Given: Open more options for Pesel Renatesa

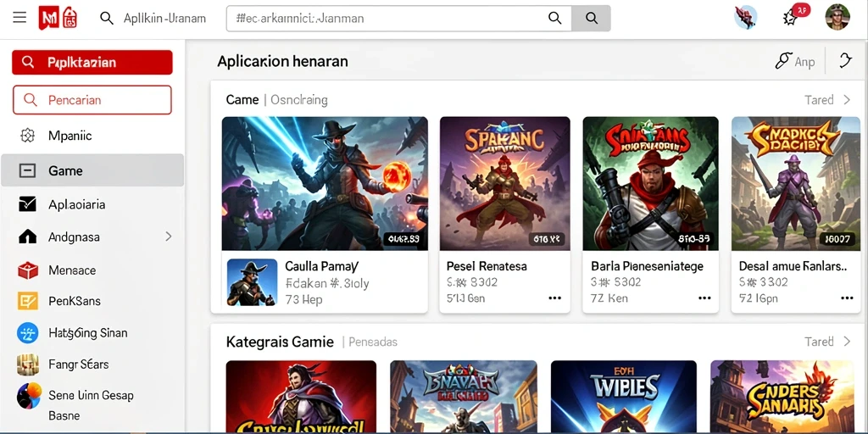Looking at the screenshot, I should tap(554, 298).
